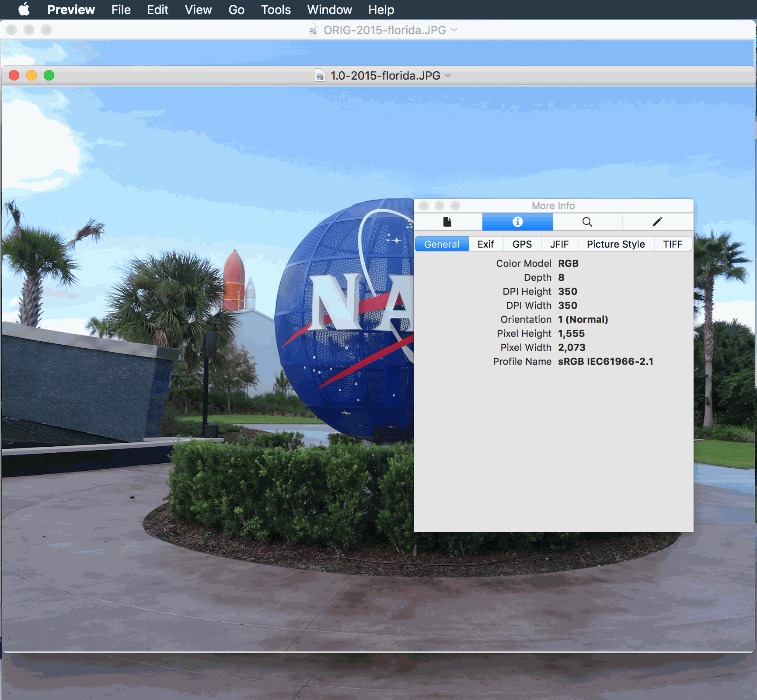757x700 pixels.
Task: Open the Go menu
Action: [x=236, y=10]
